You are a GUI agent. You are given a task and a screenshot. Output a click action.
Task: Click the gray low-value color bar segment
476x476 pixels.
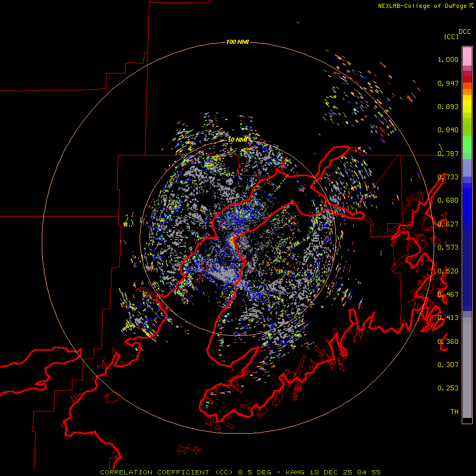click(467, 368)
